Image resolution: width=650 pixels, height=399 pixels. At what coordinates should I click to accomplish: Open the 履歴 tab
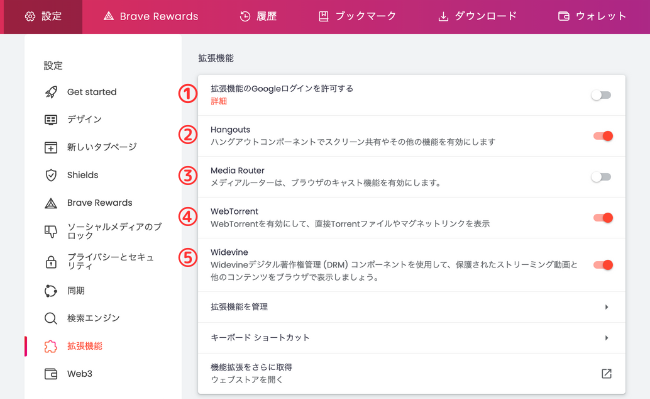[258, 17]
